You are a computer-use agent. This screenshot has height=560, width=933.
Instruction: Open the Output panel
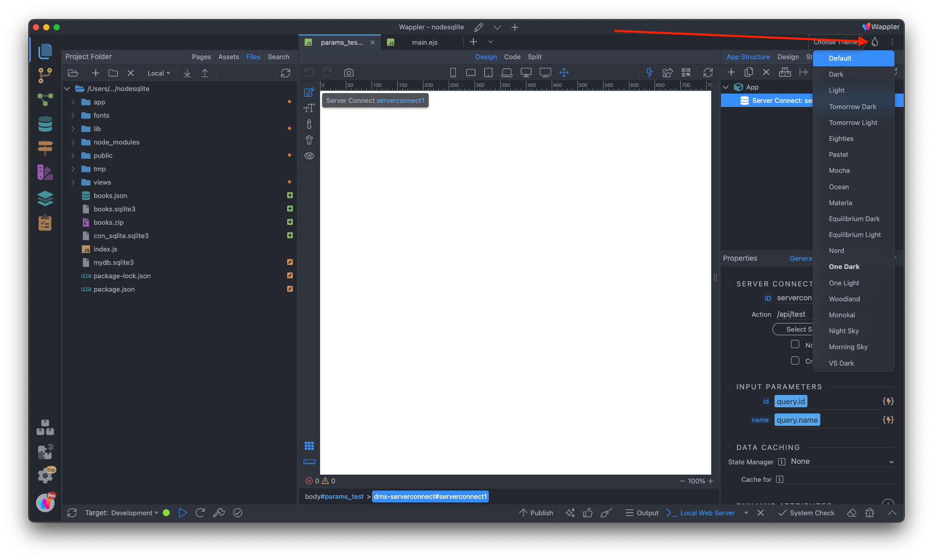(x=642, y=513)
